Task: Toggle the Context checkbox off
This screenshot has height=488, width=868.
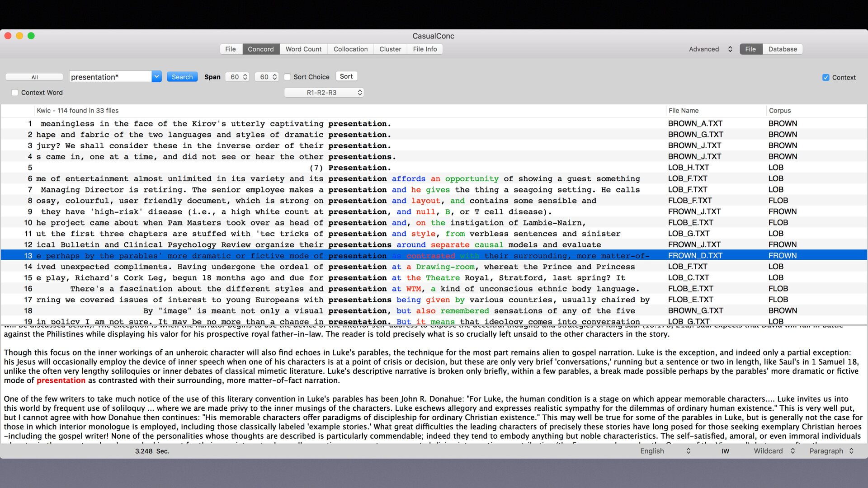Action: tap(826, 77)
